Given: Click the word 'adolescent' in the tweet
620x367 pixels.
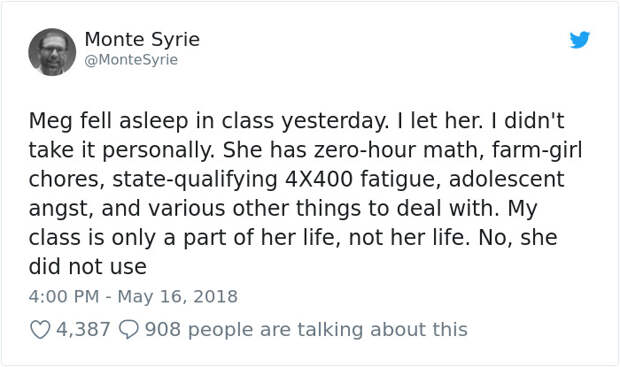Looking at the screenshot, I should 506,179.
